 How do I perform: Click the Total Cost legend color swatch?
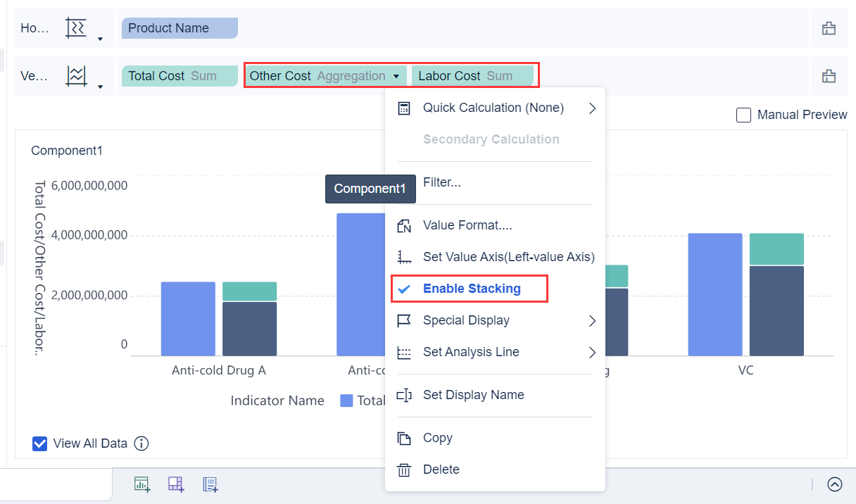346,401
